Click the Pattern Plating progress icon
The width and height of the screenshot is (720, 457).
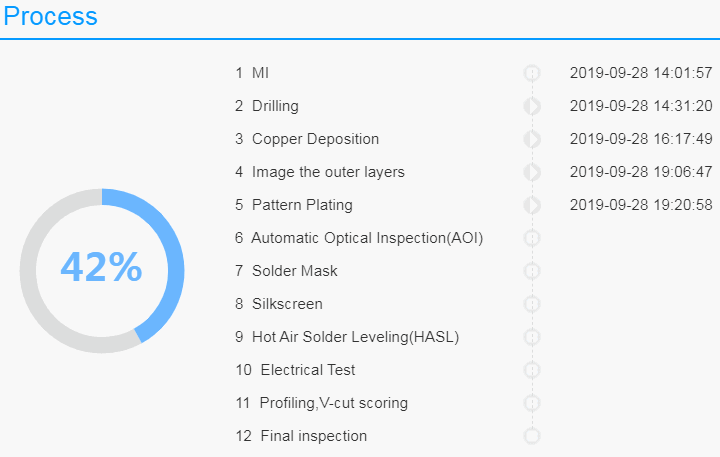point(532,205)
